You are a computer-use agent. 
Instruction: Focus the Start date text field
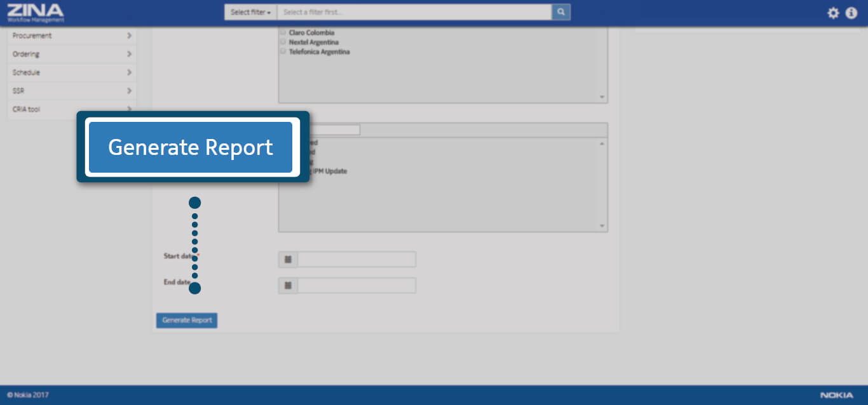pos(356,260)
